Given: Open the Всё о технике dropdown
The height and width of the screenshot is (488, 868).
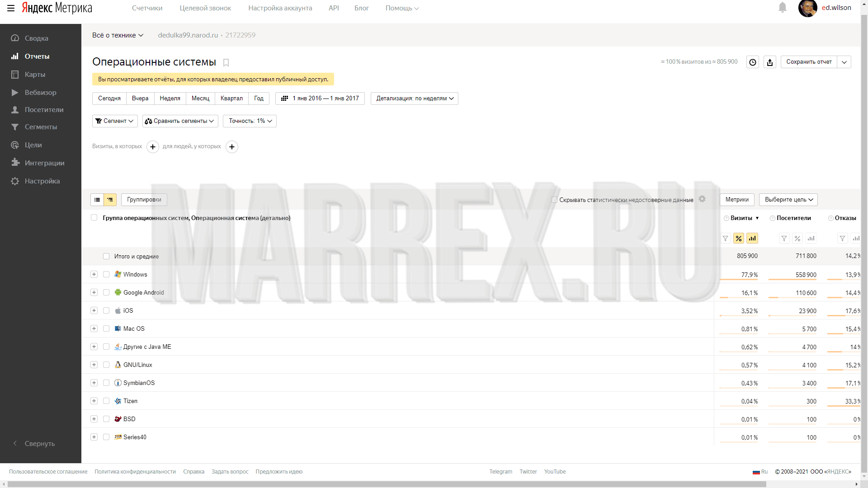Looking at the screenshot, I should click(x=118, y=35).
